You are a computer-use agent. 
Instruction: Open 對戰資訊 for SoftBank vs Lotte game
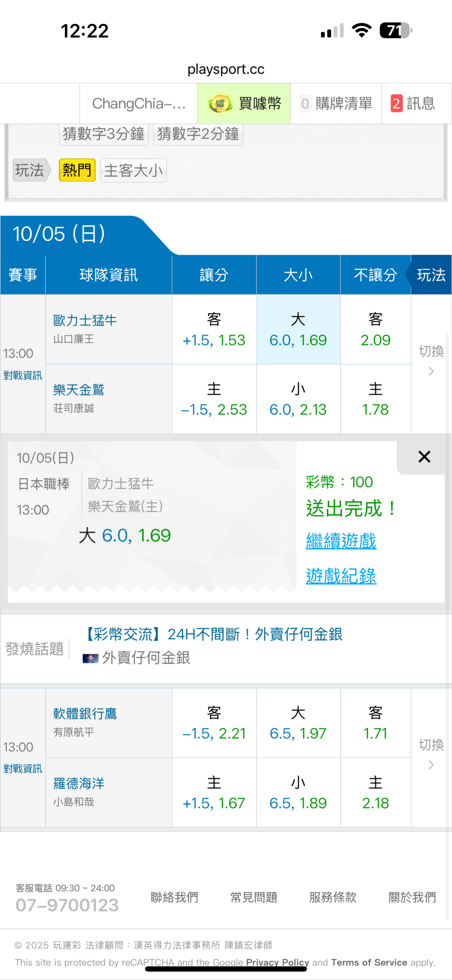(23, 769)
